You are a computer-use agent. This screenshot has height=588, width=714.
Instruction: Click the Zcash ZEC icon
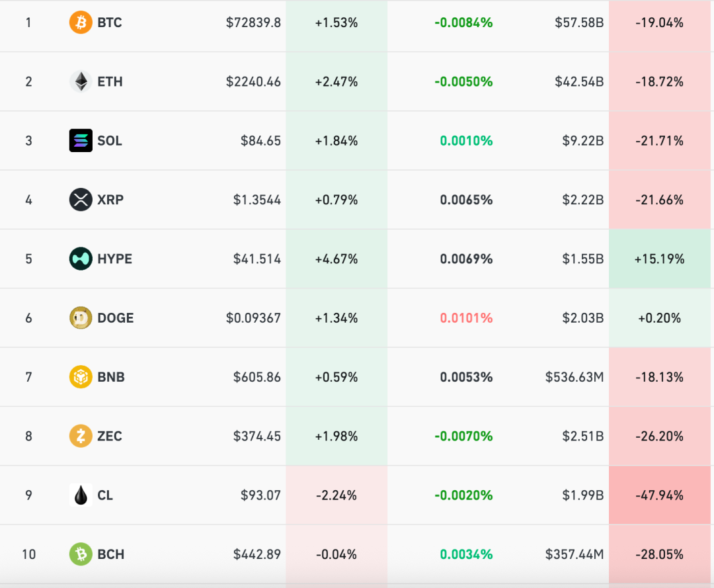point(81,436)
